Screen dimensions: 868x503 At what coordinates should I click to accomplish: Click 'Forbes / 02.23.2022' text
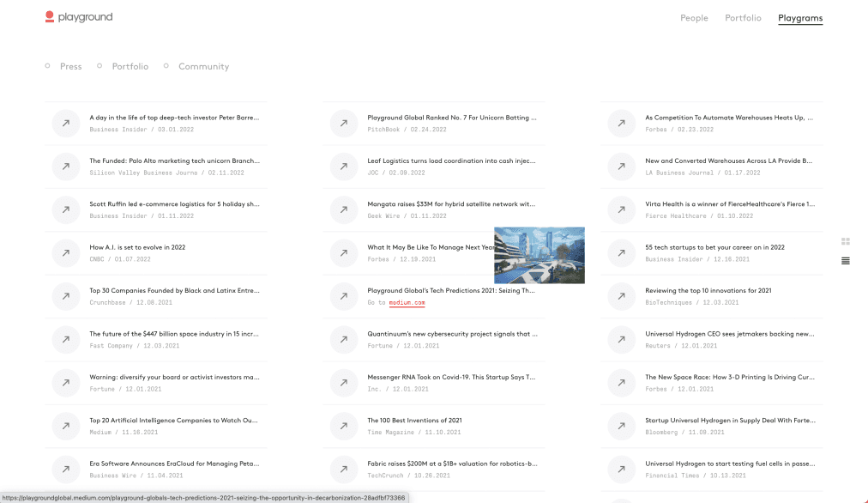coord(679,130)
